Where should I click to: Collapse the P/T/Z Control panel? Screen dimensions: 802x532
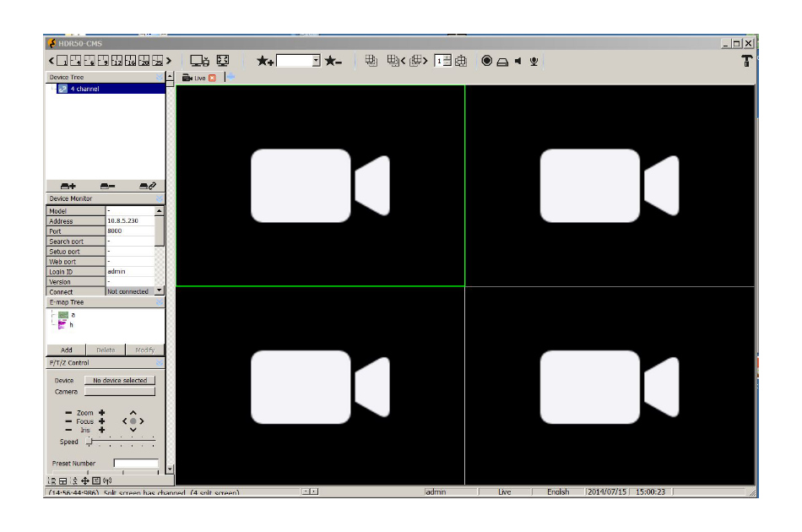tap(159, 362)
